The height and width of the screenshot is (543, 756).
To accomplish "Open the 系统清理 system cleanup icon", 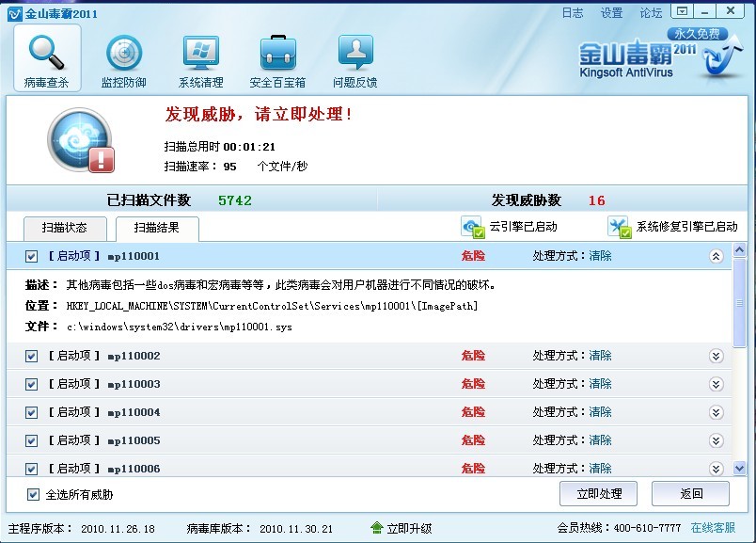I will (200, 53).
